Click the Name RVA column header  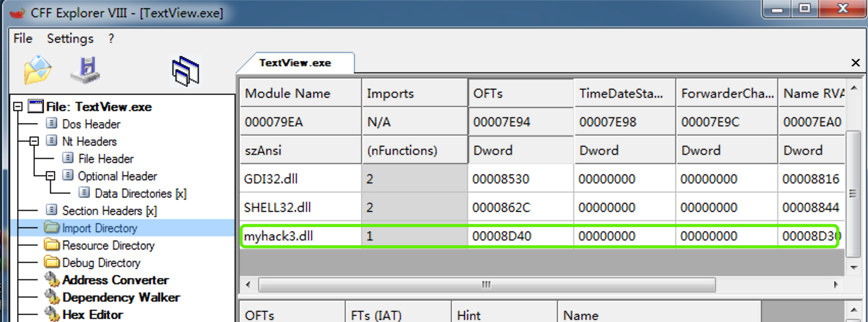(x=811, y=93)
